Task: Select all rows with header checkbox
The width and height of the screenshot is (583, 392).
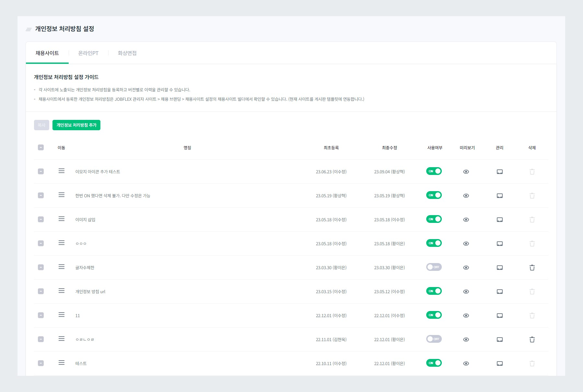Action: [x=41, y=147]
